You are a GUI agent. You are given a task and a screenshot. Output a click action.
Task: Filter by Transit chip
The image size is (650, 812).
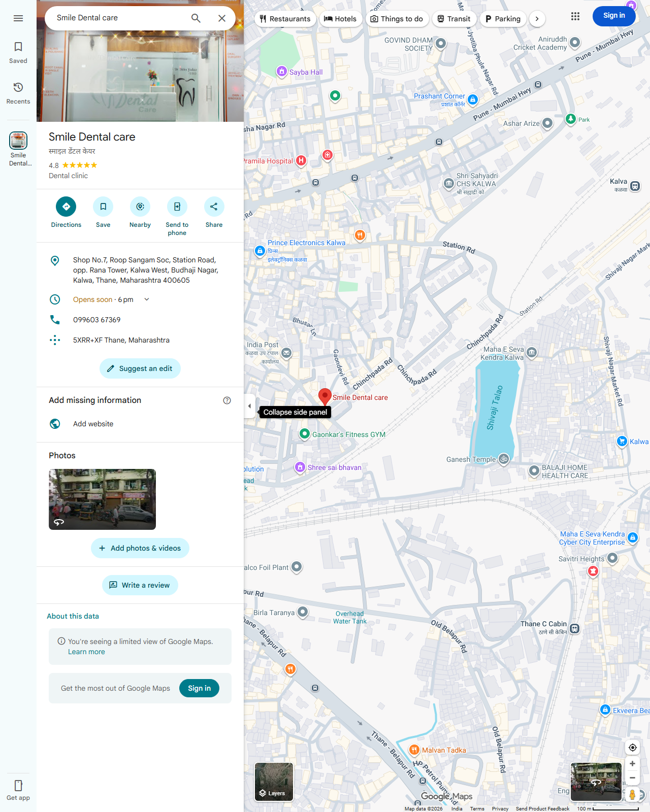pos(454,19)
